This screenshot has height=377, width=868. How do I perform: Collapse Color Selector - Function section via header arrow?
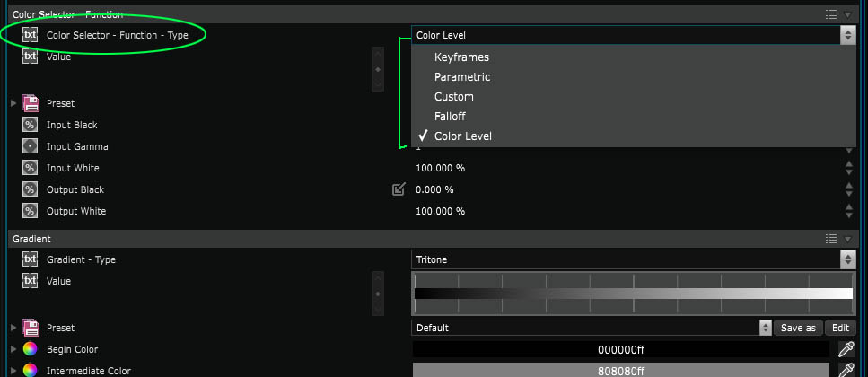[847, 15]
